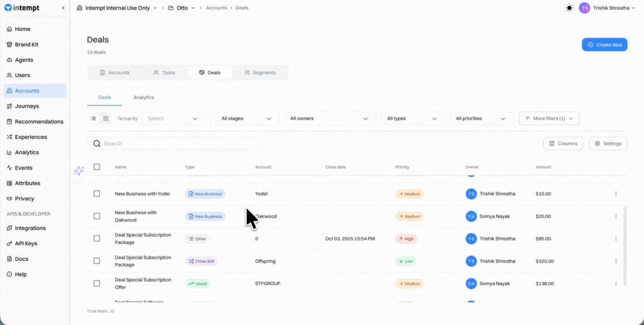Click the High priority badge

pos(406,238)
